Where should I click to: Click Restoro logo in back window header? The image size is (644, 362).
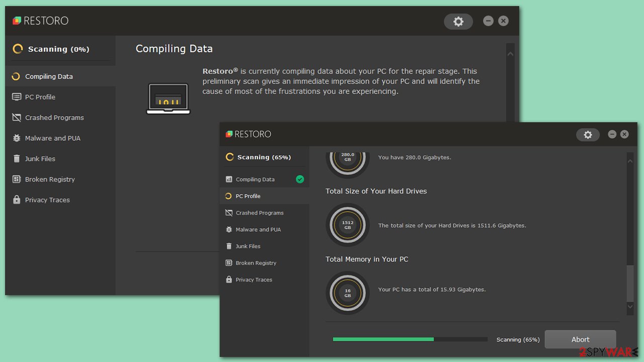(40, 21)
